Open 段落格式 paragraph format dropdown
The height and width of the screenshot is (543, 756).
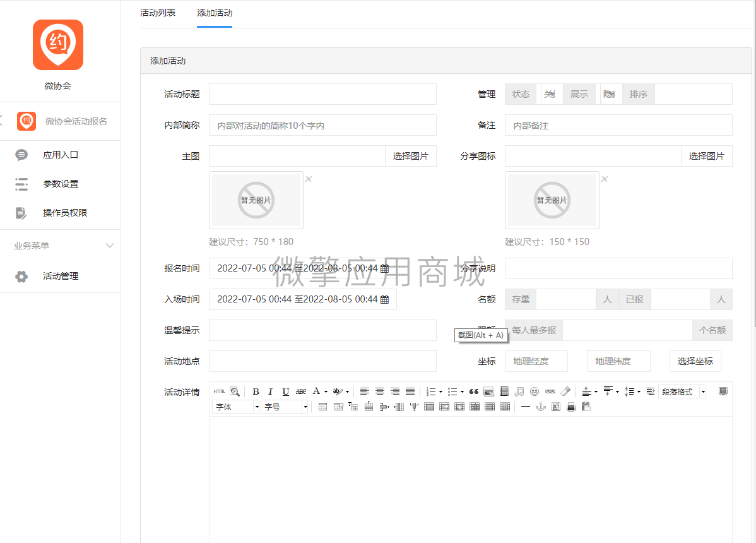[x=683, y=391]
